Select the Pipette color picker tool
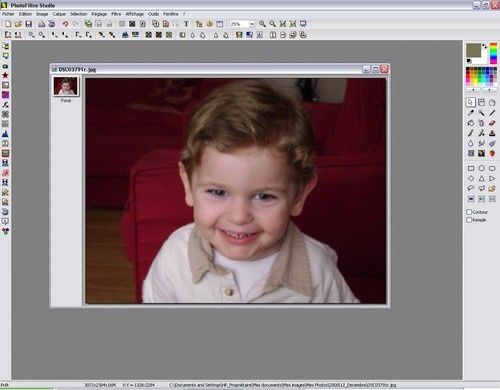Image resolution: width=500 pixels, height=390 pixels. click(471, 113)
